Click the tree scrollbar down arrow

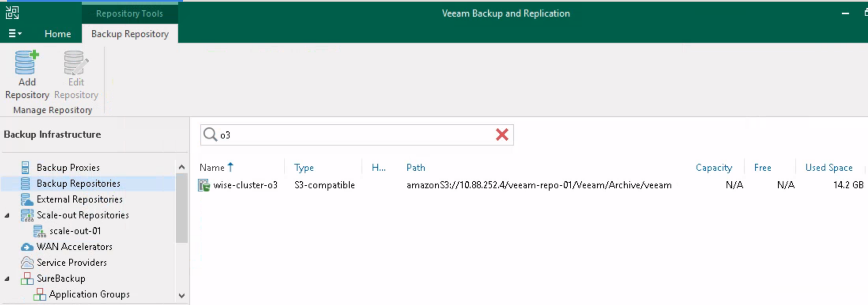coord(181,296)
